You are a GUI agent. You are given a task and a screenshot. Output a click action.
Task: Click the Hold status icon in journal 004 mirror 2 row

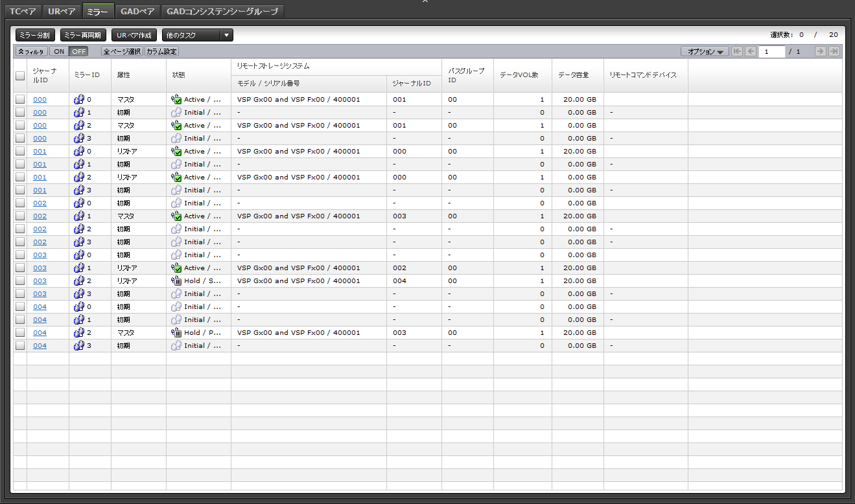coord(176,333)
